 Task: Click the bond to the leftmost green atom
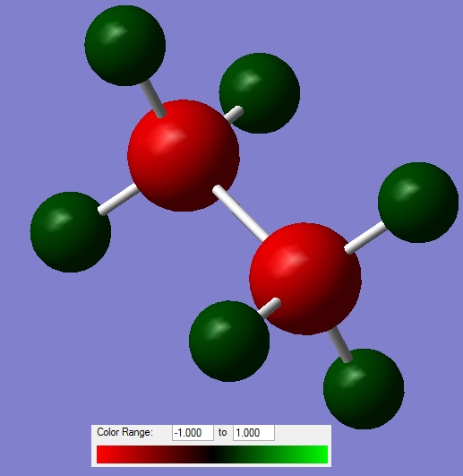[x=118, y=199]
